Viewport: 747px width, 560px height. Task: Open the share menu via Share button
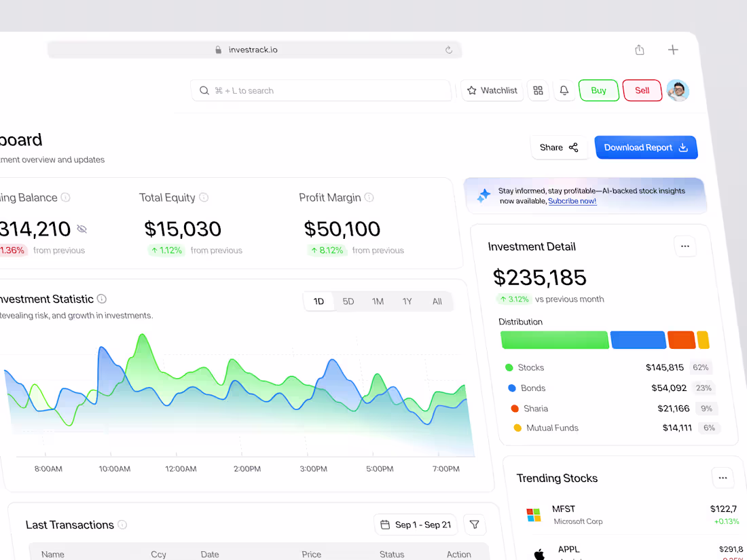point(559,147)
